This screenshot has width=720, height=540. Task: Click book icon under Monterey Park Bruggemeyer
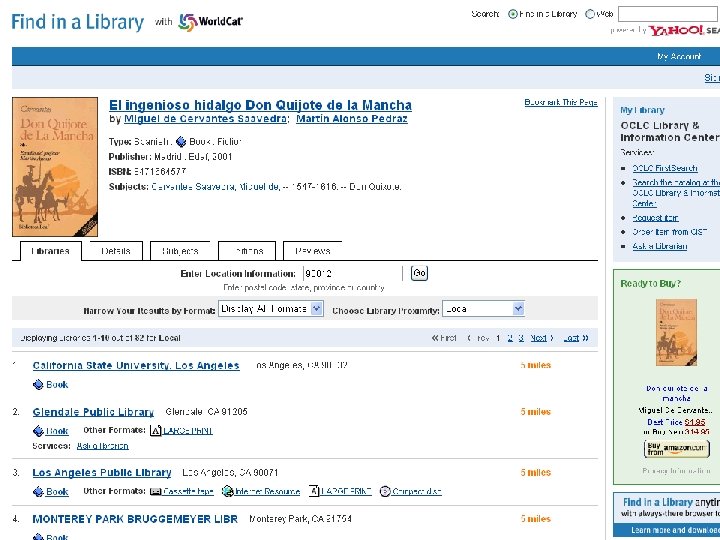click(38, 536)
